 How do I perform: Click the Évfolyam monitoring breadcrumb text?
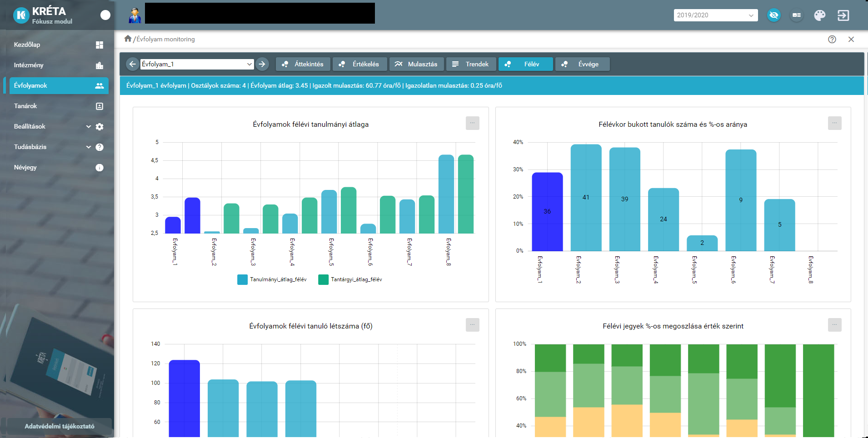click(165, 39)
